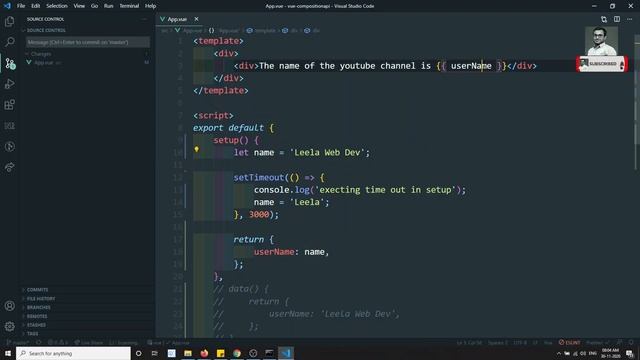Open changes compare icon in editor toolbar
The height and width of the screenshot is (360, 640).
coord(604,19)
